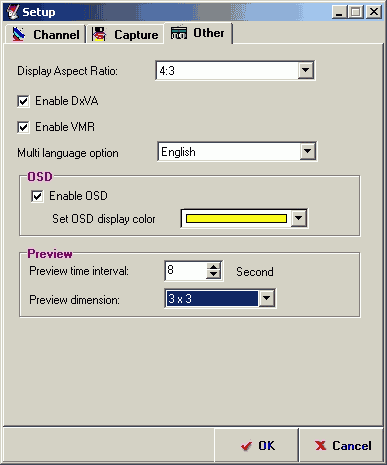The width and height of the screenshot is (387, 465).
Task: Open the Display Aspect Ratio dropdown
Action: (x=305, y=70)
